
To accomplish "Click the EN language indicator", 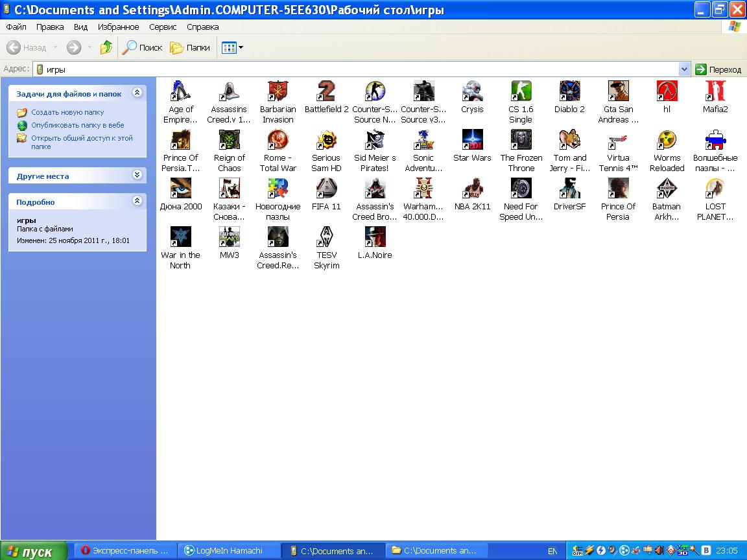I will point(552,551).
